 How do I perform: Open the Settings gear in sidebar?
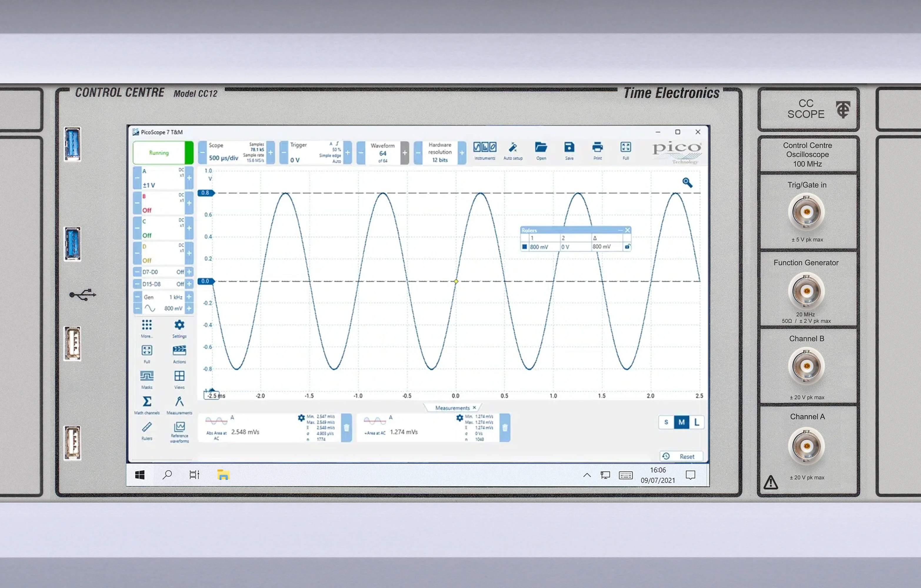click(x=179, y=325)
